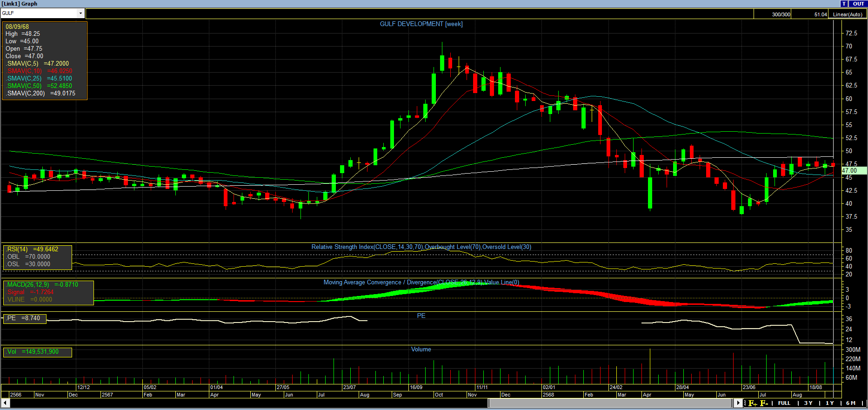Click the PE panel title

(x=421, y=316)
